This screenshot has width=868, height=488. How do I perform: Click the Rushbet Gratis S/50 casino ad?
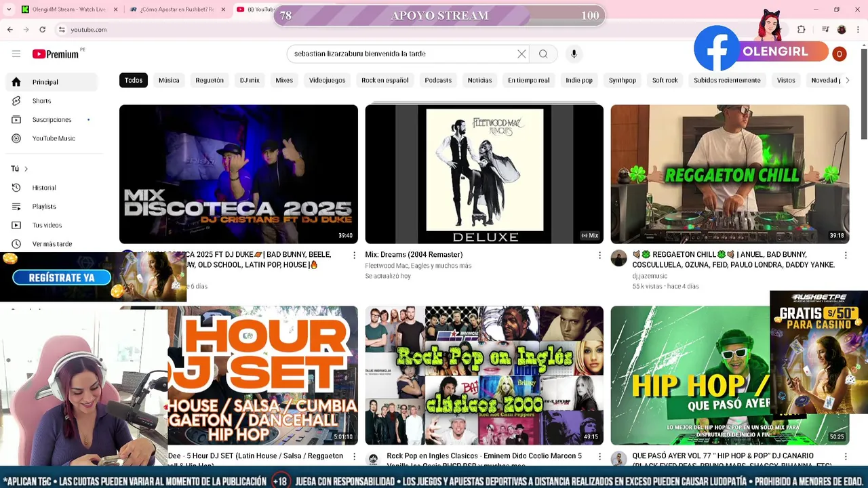(818, 352)
